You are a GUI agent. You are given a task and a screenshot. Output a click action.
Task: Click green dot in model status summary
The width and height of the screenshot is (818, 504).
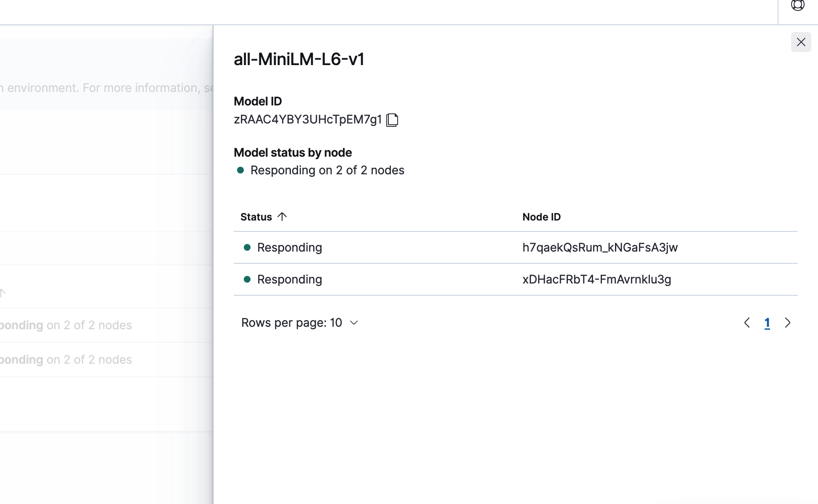pos(240,170)
